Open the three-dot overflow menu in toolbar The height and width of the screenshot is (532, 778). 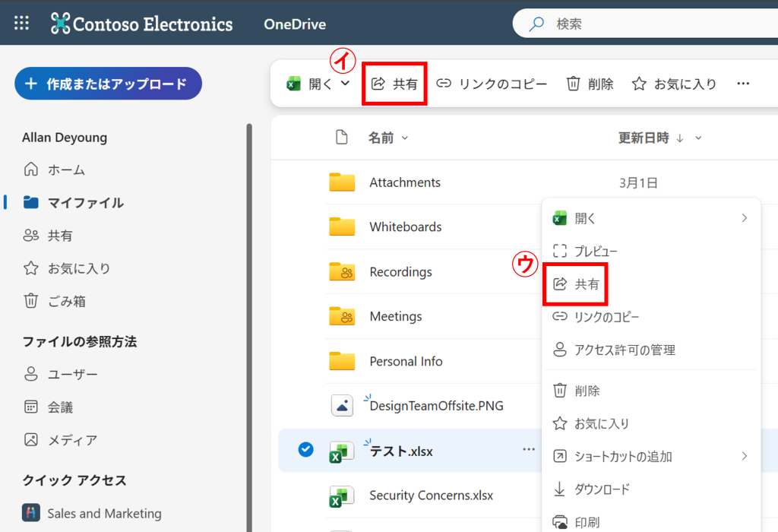tap(743, 84)
